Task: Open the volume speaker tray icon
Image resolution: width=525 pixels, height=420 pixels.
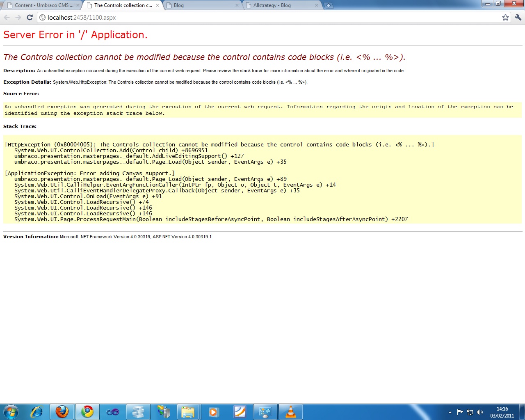Action: pos(480,412)
